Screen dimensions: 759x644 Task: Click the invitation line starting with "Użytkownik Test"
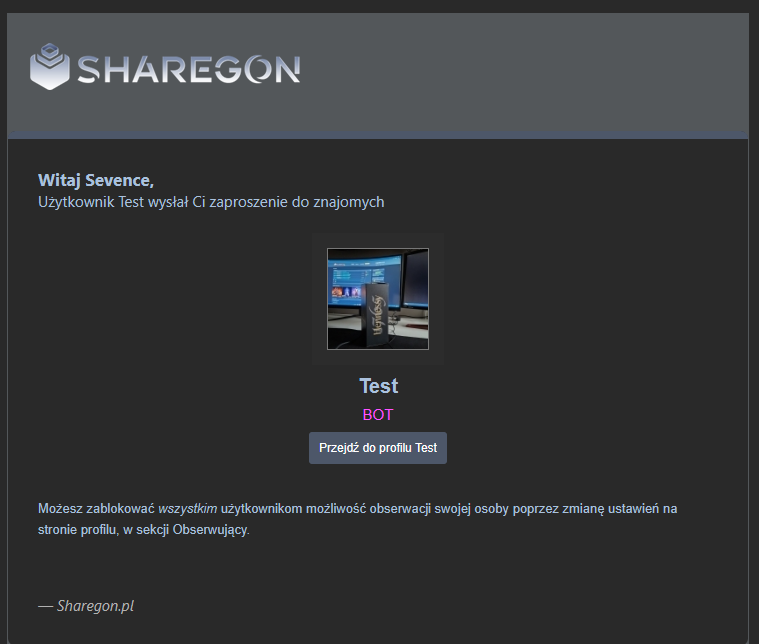point(211,202)
